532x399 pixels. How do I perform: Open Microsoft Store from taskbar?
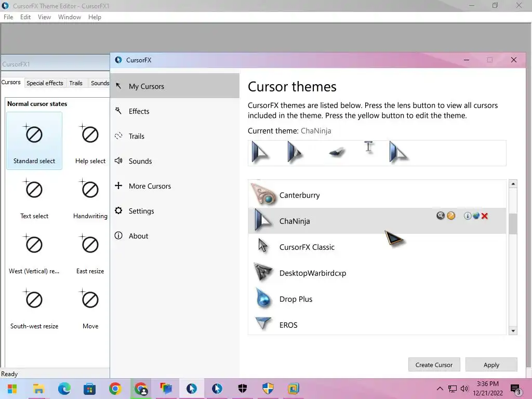click(89, 389)
